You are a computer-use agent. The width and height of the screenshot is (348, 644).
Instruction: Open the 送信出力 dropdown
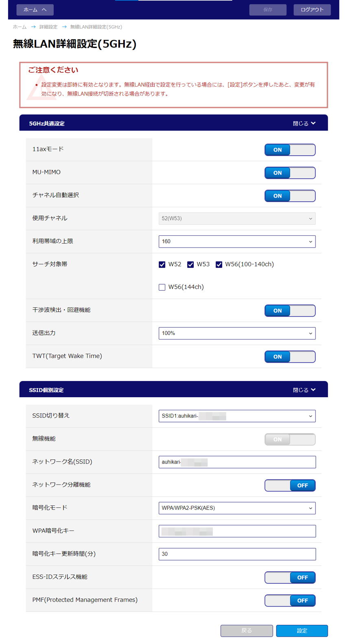(237, 333)
